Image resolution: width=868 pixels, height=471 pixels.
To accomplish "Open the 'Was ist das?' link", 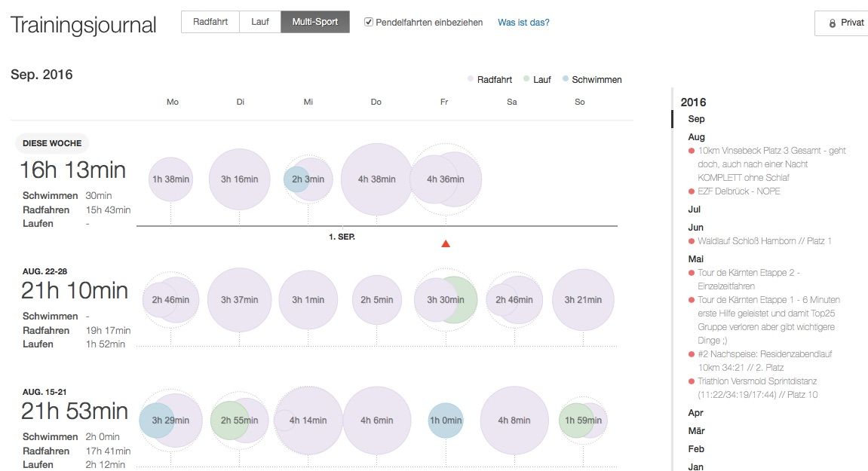I will 523,23.
